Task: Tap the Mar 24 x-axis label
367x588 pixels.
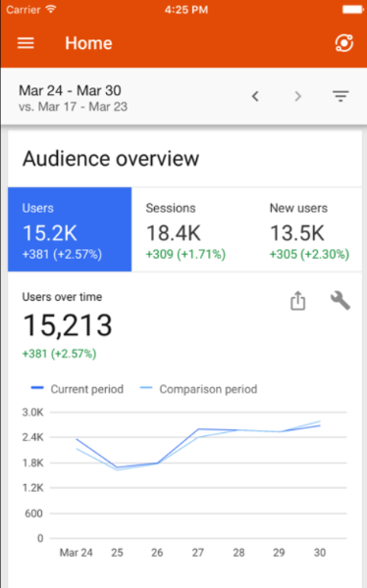Action: point(77,553)
